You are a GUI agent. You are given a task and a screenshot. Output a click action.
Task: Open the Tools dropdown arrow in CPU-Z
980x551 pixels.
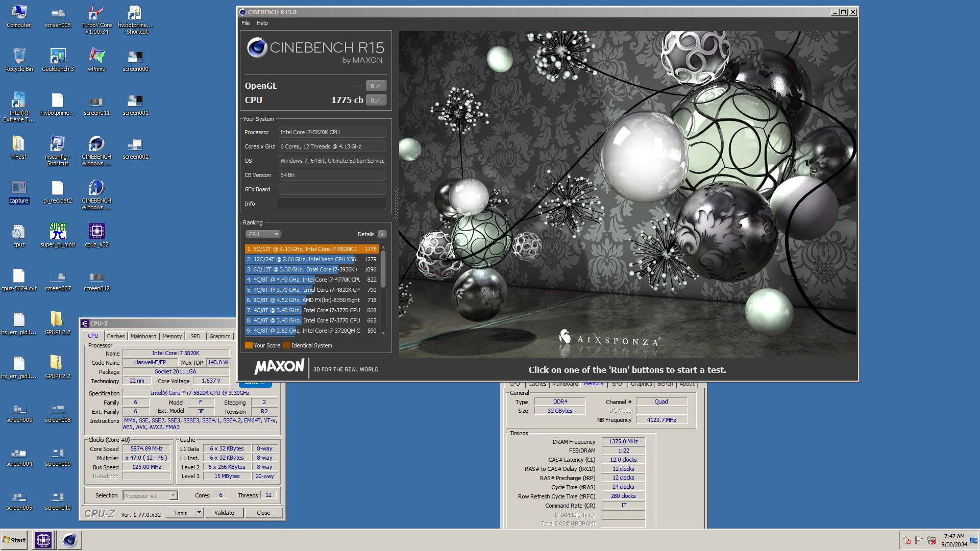tap(200, 513)
